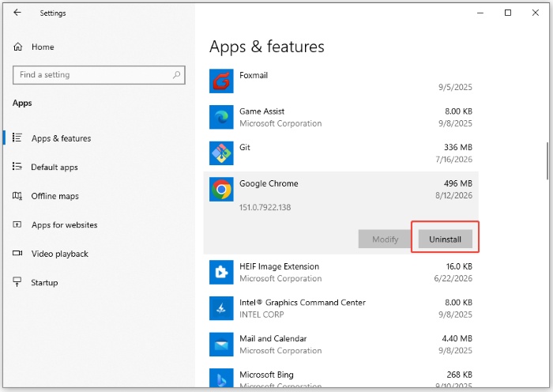
Task: Click the 9/5/2025 install date
Action: (455, 87)
